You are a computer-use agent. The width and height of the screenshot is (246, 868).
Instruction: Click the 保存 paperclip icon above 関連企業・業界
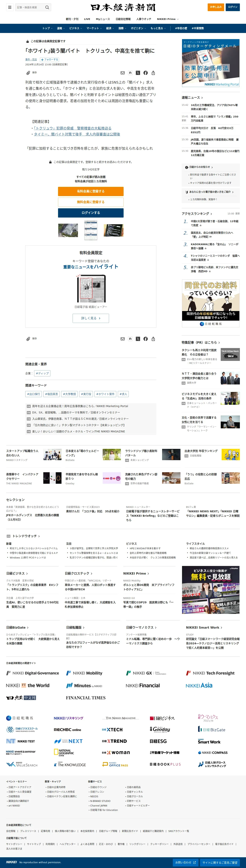[28, 339]
